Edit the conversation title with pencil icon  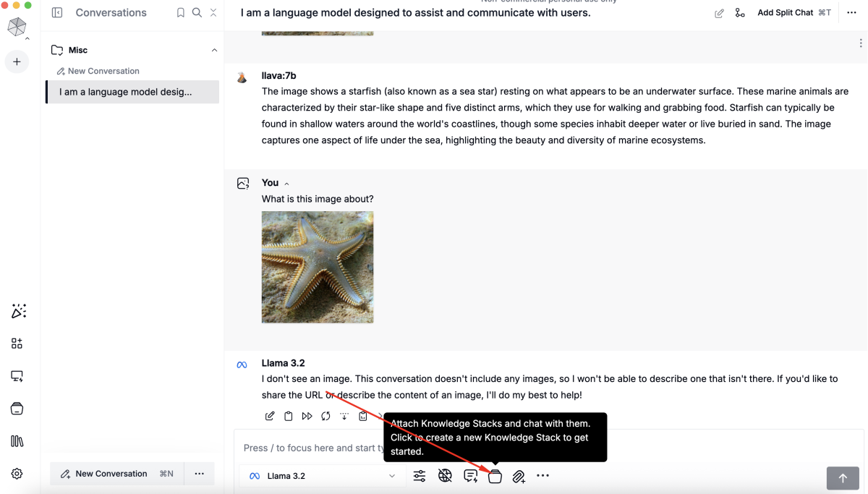coord(719,13)
